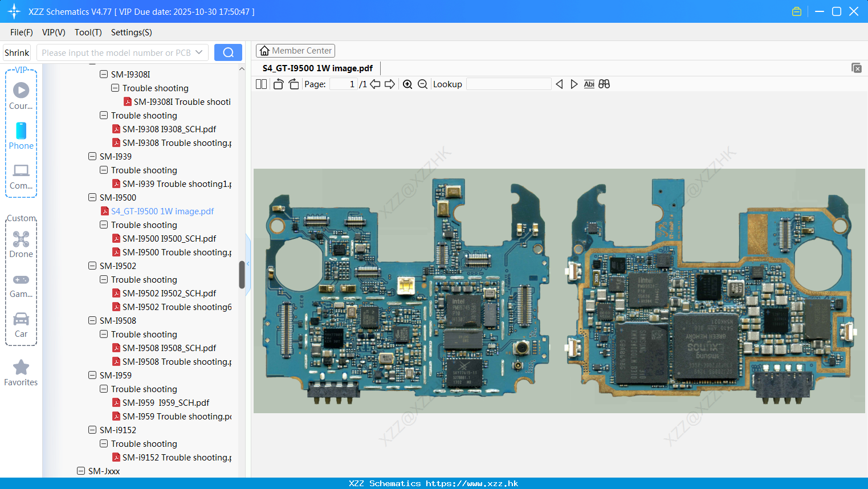Collapse the SM-I939 node

coord(92,156)
